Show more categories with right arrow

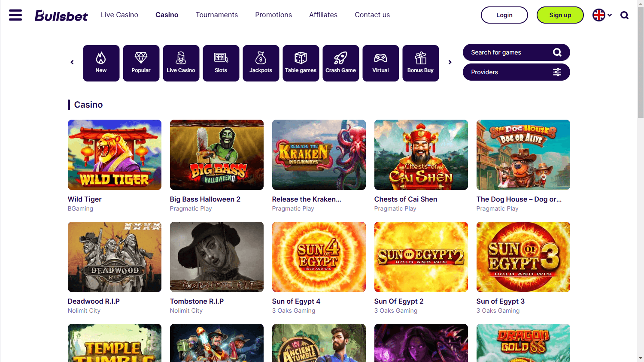(450, 62)
